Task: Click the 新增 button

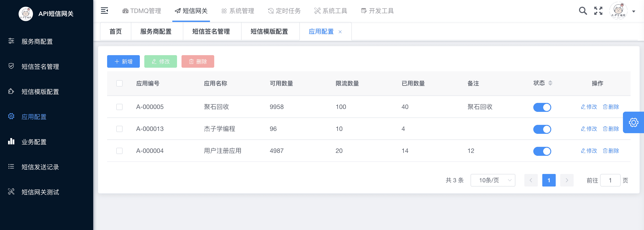Action: (x=123, y=61)
